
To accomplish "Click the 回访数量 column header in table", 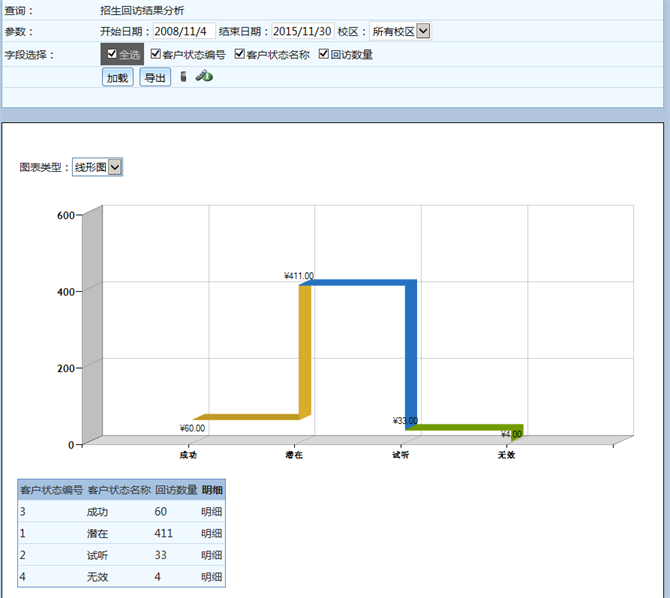I will pyautogui.click(x=176, y=490).
